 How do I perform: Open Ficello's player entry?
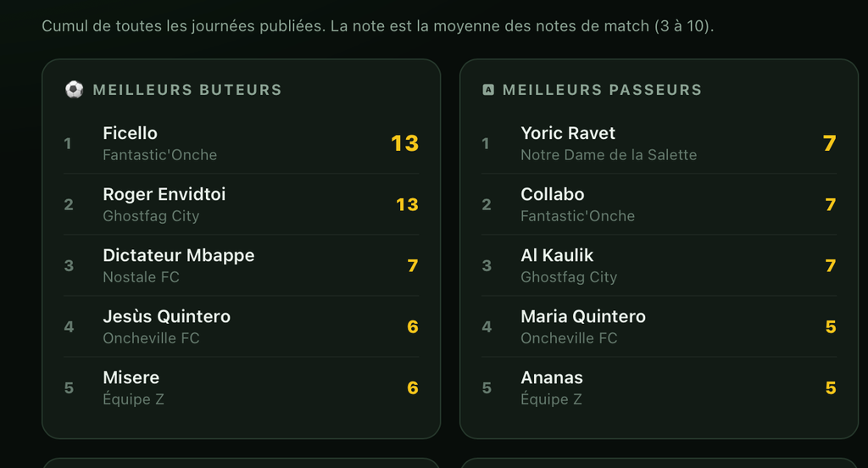[241, 143]
